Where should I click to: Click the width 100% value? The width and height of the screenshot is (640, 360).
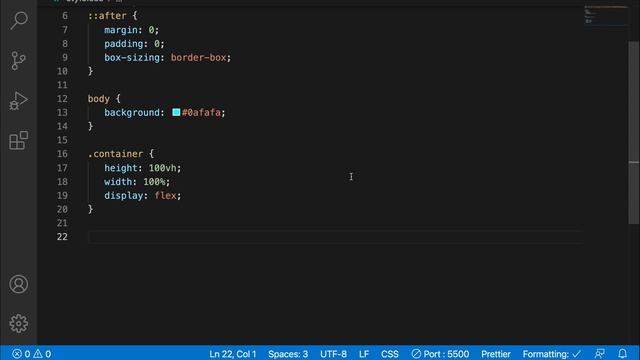[154, 182]
